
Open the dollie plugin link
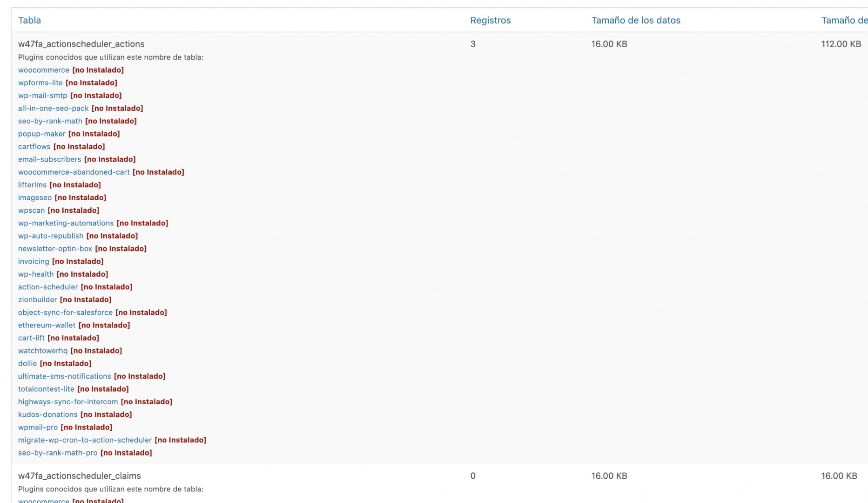(x=27, y=363)
